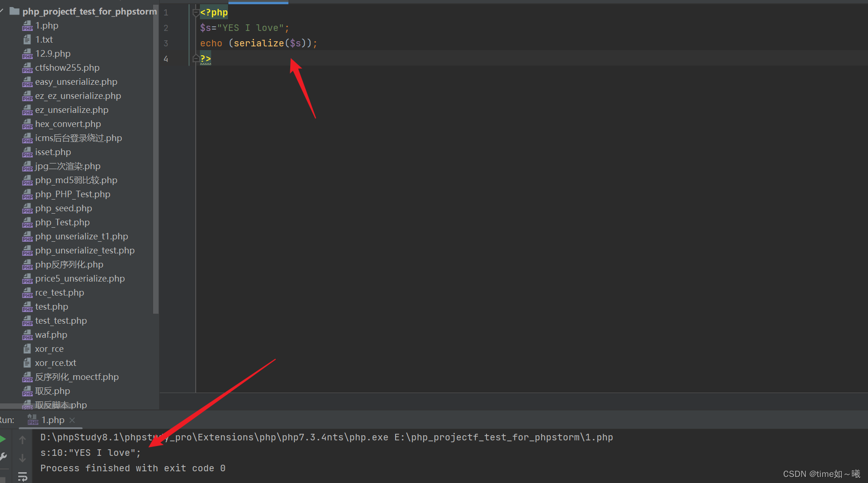The image size is (868, 483).
Task: Click 'Process finished with exit code 0'
Action: tap(133, 468)
